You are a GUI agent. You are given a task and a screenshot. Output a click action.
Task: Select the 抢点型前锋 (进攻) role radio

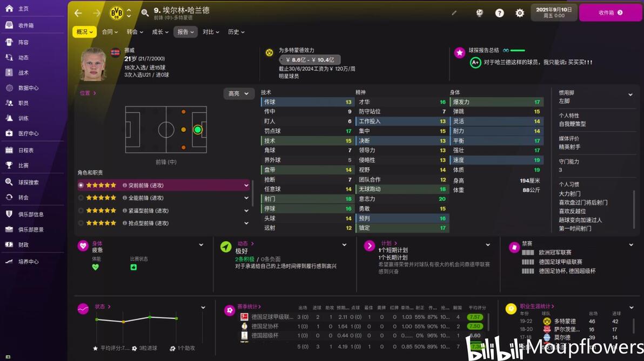81,223
